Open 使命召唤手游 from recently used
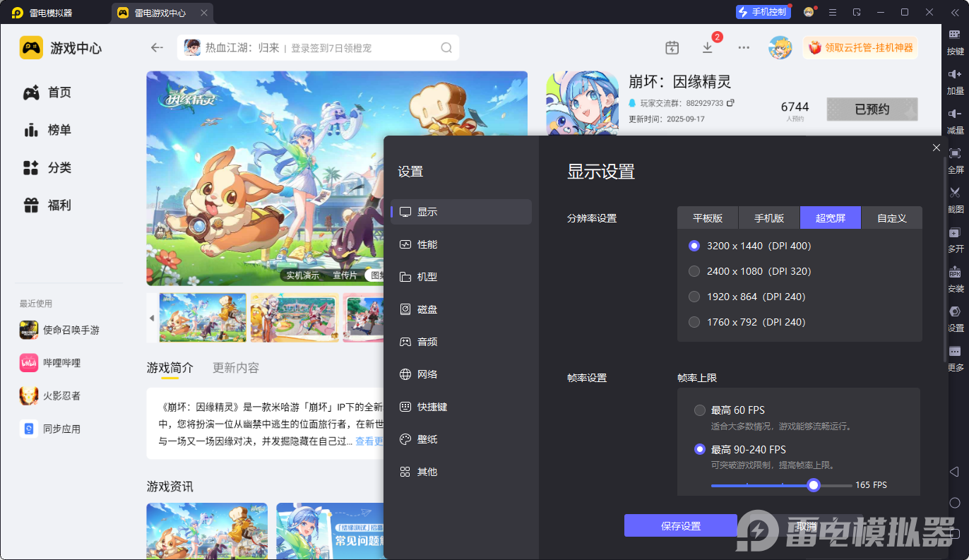The width and height of the screenshot is (969, 560). pyautogui.click(x=59, y=330)
